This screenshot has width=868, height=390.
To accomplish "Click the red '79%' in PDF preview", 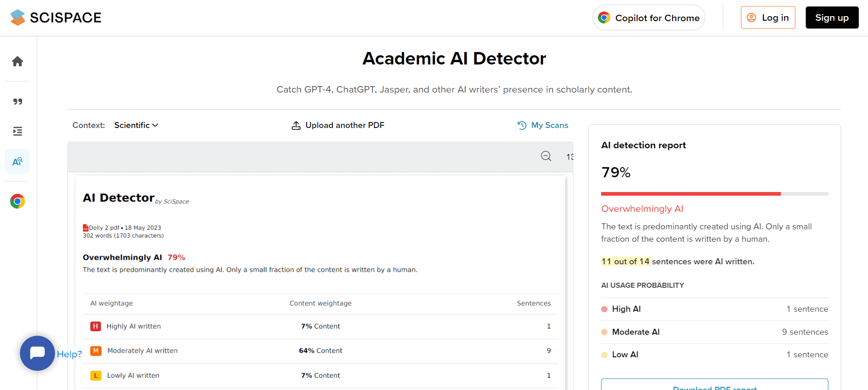I will 176,257.
